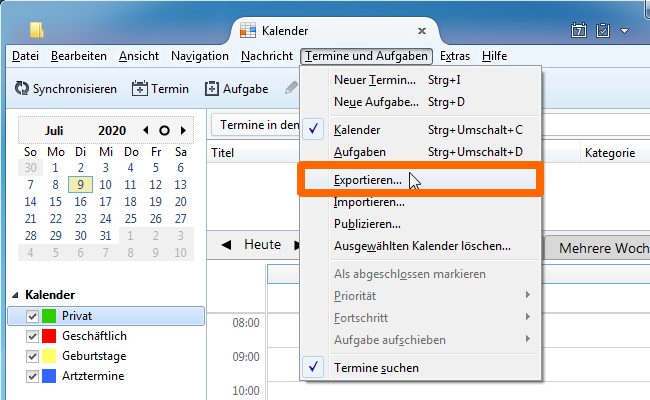The height and width of the screenshot is (400, 650).
Task: Go to next month in mini calendar
Action: pyautogui.click(x=183, y=131)
